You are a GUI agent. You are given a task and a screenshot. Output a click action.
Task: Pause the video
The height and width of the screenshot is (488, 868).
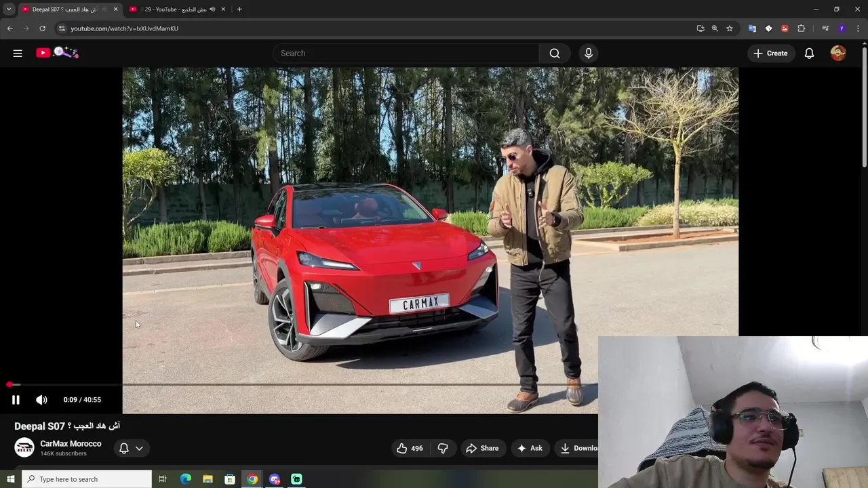(16, 400)
